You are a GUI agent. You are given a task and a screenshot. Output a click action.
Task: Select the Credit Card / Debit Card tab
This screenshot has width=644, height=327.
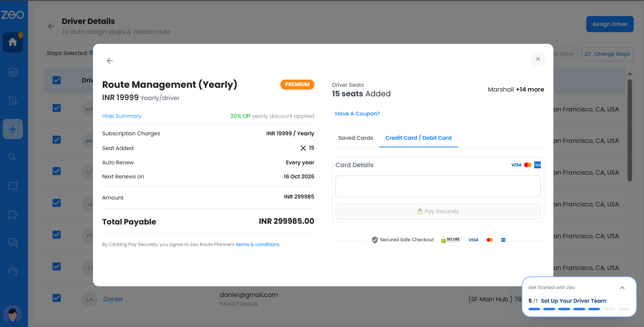[418, 138]
